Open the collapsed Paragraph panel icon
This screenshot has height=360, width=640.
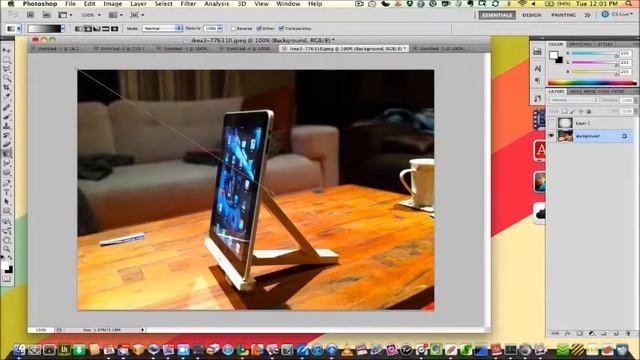tap(538, 80)
